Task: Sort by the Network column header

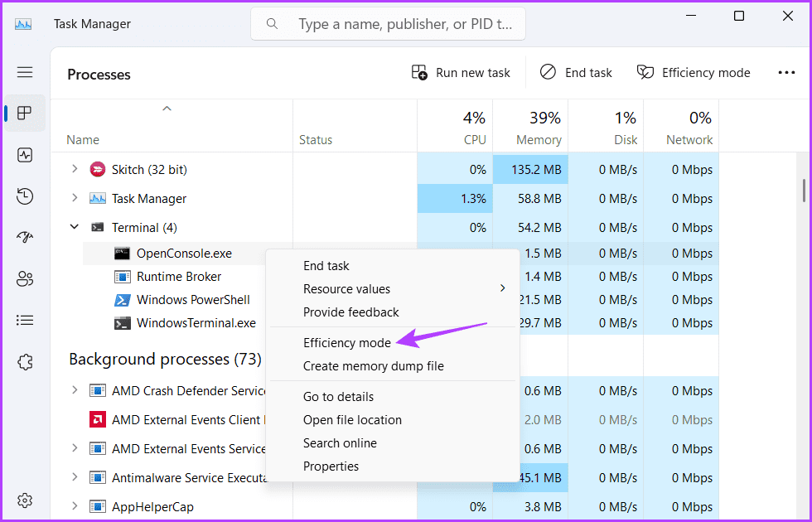Action: click(x=681, y=126)
